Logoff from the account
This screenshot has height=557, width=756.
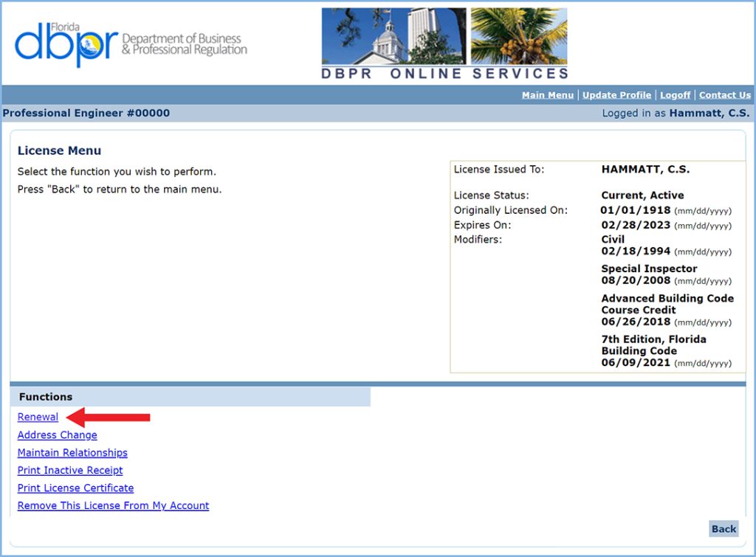point(675,94)
